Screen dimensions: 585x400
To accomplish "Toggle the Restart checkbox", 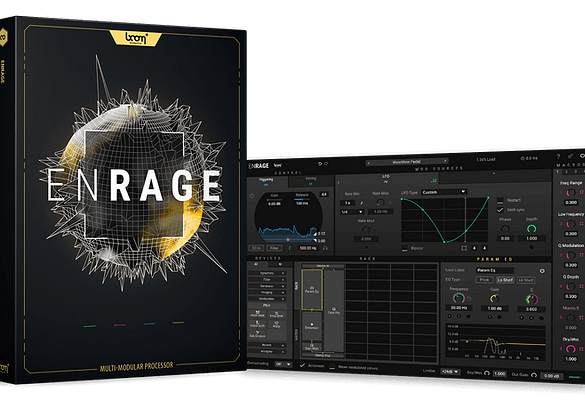I will point(500,201).
